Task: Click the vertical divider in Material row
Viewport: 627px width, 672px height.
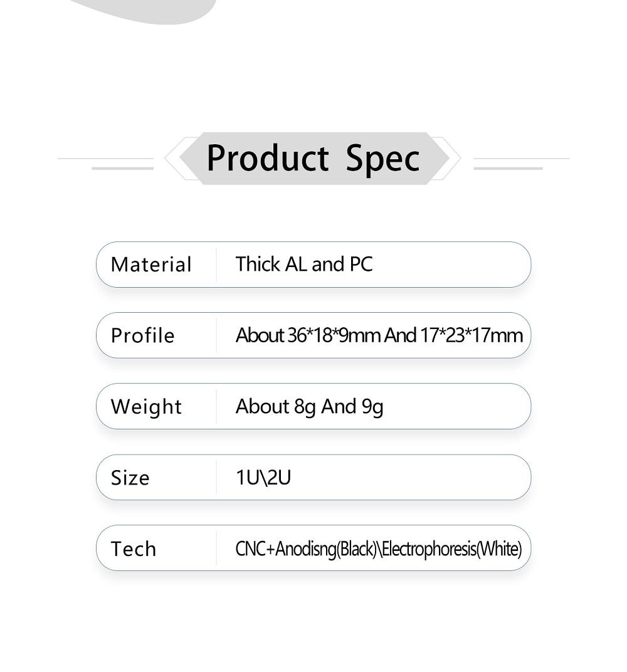Action: click(x=216, y=265)
